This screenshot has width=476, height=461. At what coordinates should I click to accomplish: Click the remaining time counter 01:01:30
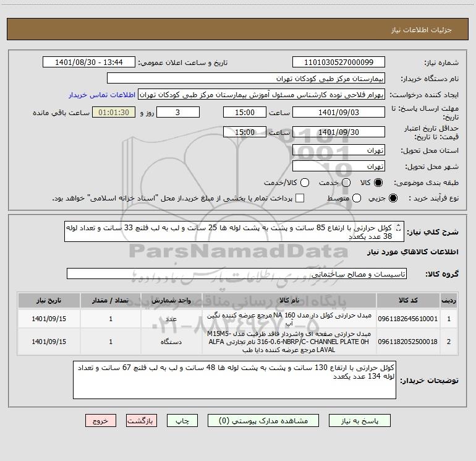point(114,112)
